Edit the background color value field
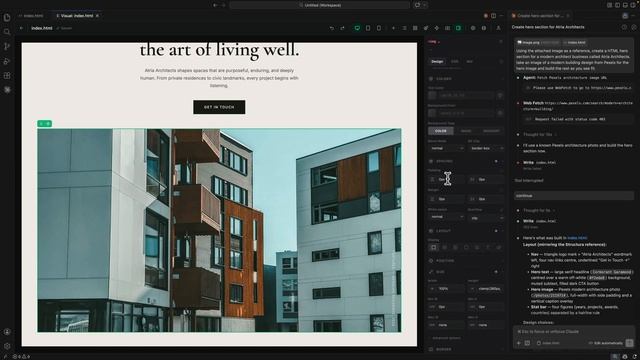640x360 pixels. [466, 113]
